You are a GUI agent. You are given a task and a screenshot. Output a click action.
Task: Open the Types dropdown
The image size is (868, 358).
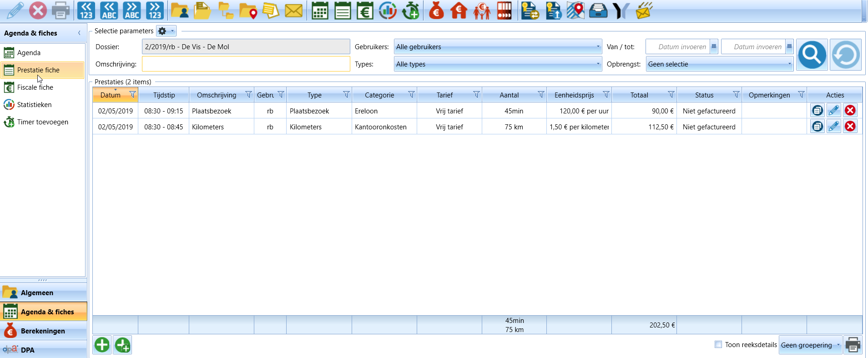tap(498, 64)
